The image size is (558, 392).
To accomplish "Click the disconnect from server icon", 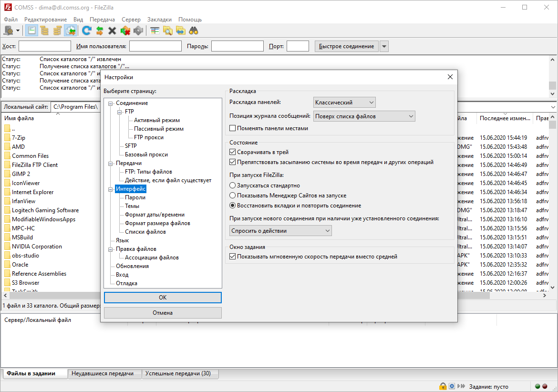I will (x=125, y=31).
